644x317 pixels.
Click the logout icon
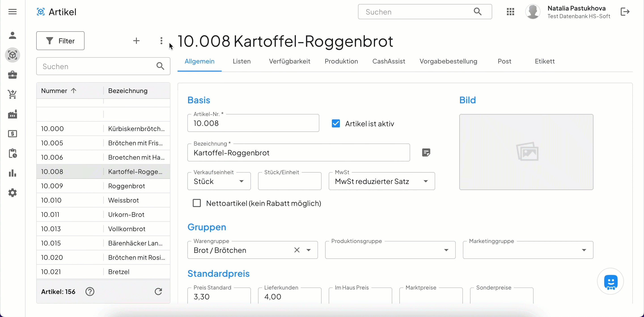click(625, 12)
